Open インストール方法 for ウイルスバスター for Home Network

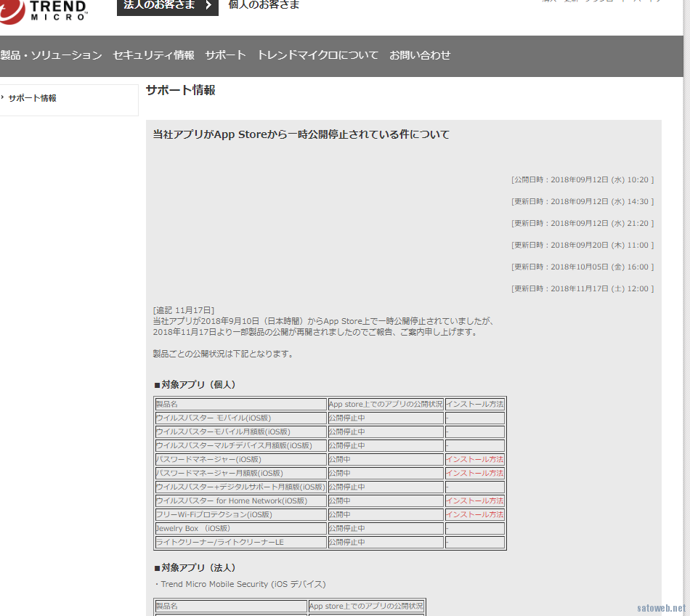pyautogui.click(x=474, y=500)
